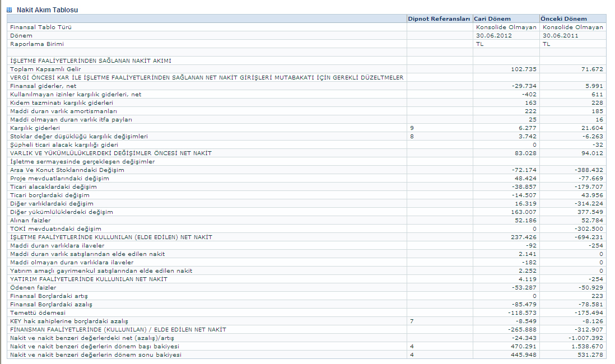Viewport: 615px width, 364px height.
Task: Click the table icon beside Nakit Akım Tablosu
Action: pyautogui.click(x=9, y=10)
